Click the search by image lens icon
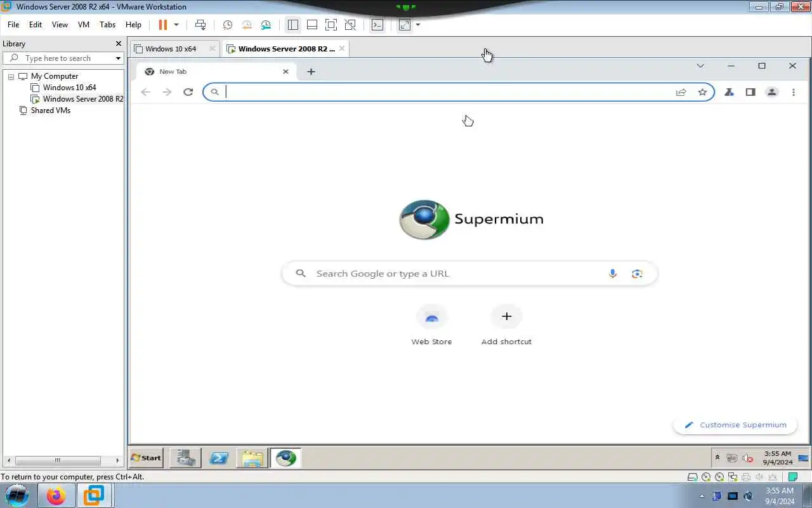This screenshot has height=508, width=812. tap(637, 274)
